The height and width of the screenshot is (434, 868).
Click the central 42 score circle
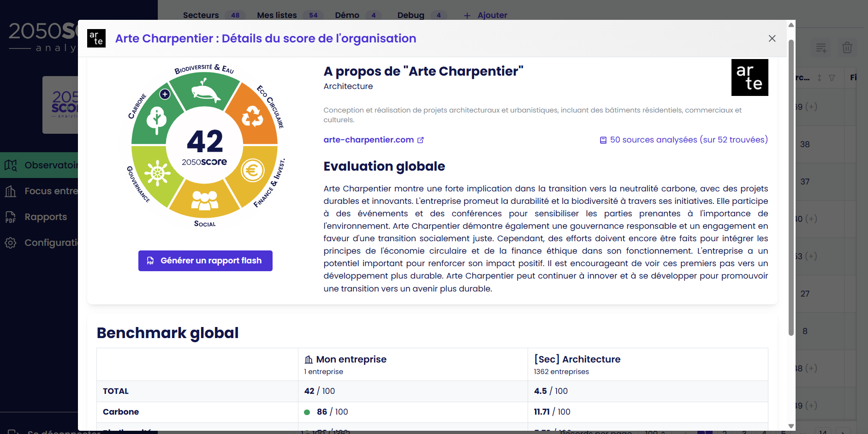pyautogui.click(x=204, y=145)
